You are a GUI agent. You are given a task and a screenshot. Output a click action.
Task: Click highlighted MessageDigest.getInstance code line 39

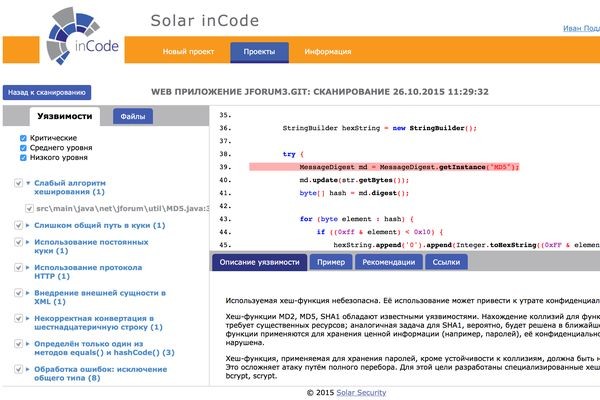point(384,167)
